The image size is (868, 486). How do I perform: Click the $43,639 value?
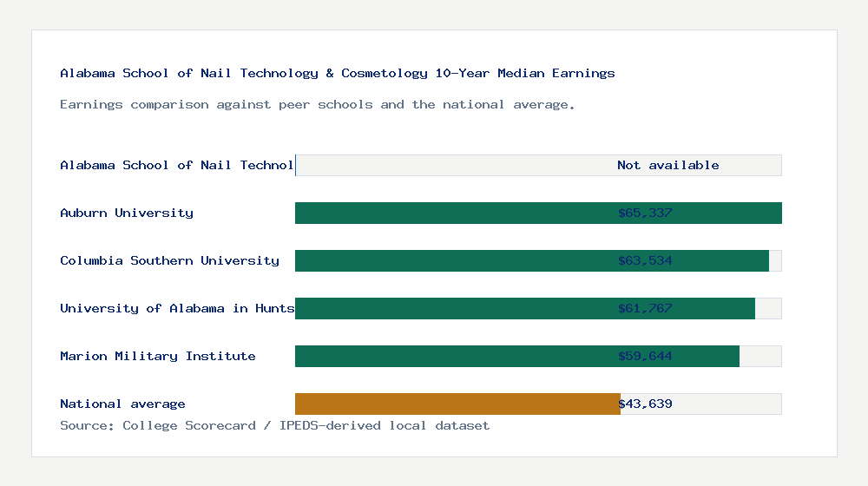click(645, 404)
